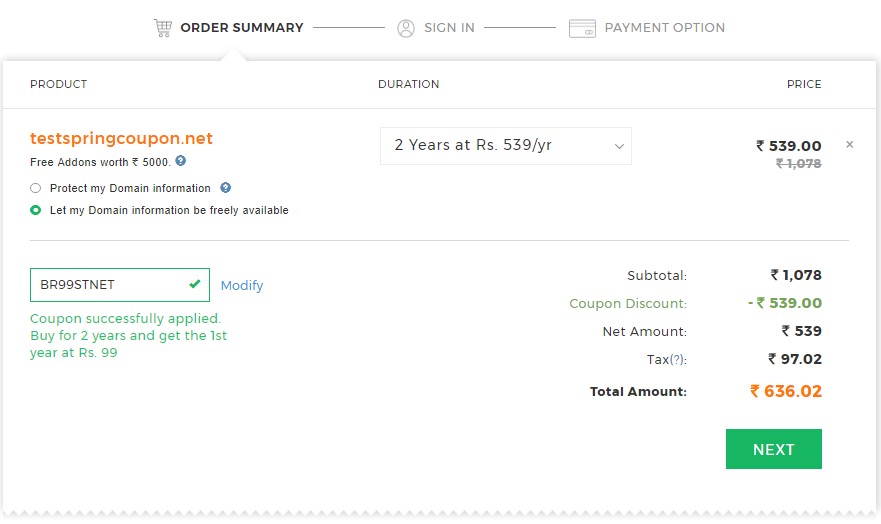
Task: Click the green NEXT button
Action: [774, 449]
